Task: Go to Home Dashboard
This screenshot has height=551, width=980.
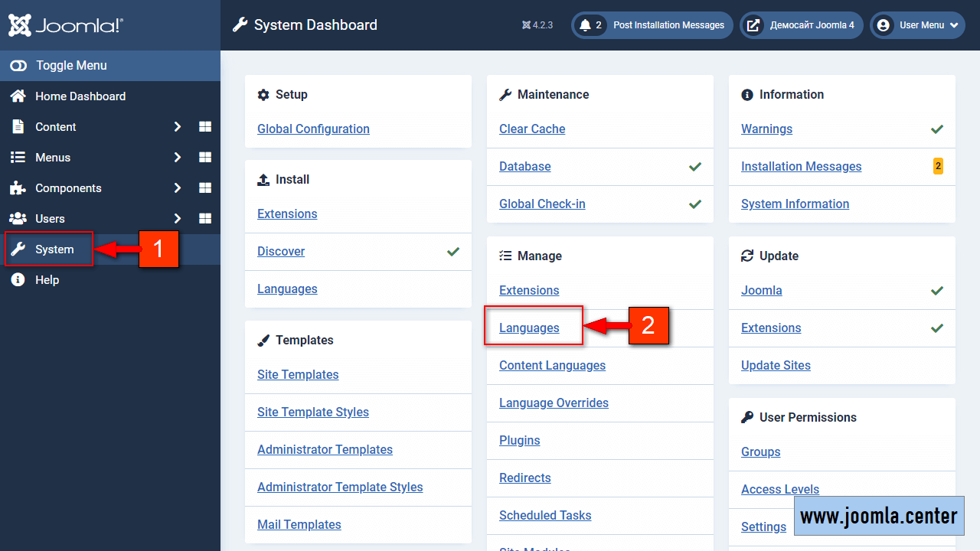Action: click(80, 96)
